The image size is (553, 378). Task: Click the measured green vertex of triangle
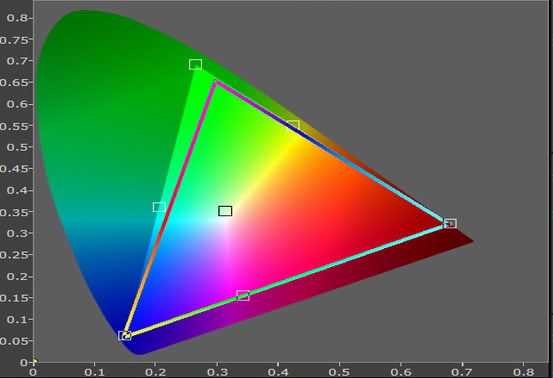pyautogui.click(x=215, y=82)
